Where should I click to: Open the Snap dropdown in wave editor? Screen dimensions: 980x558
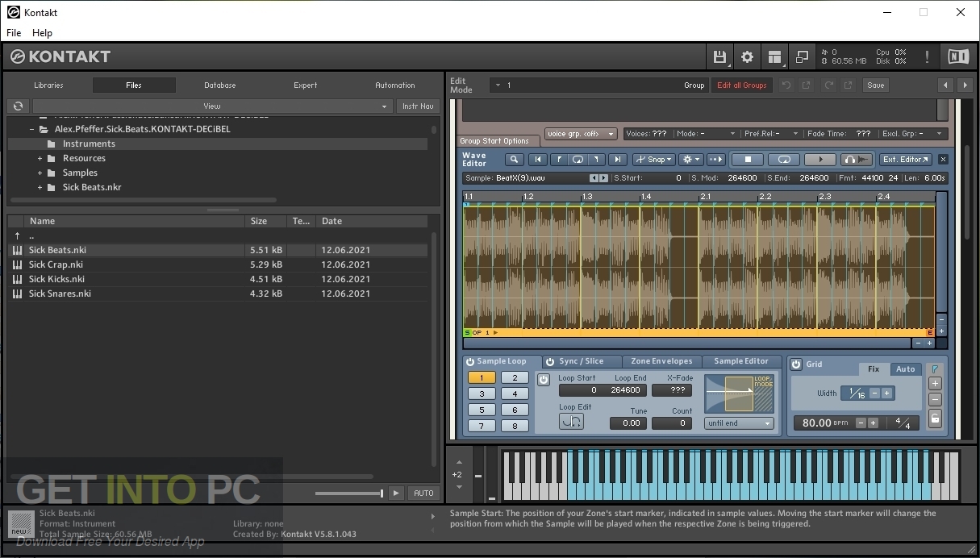(x=653, y=160)
